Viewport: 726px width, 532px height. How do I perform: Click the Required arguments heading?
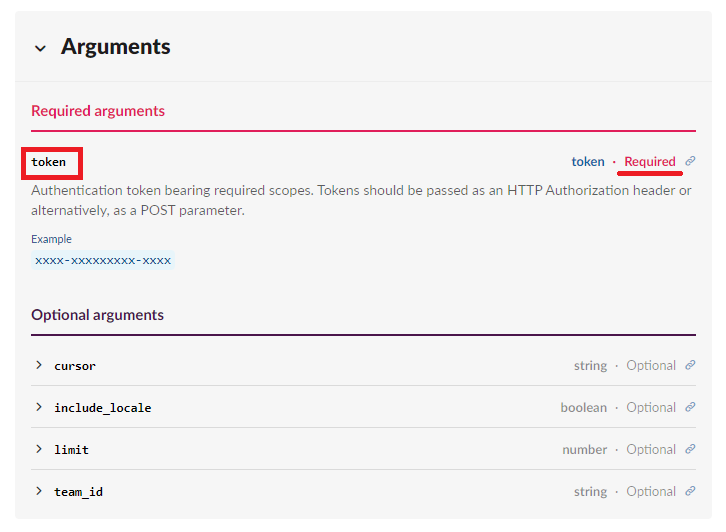(x=98, y=111)
